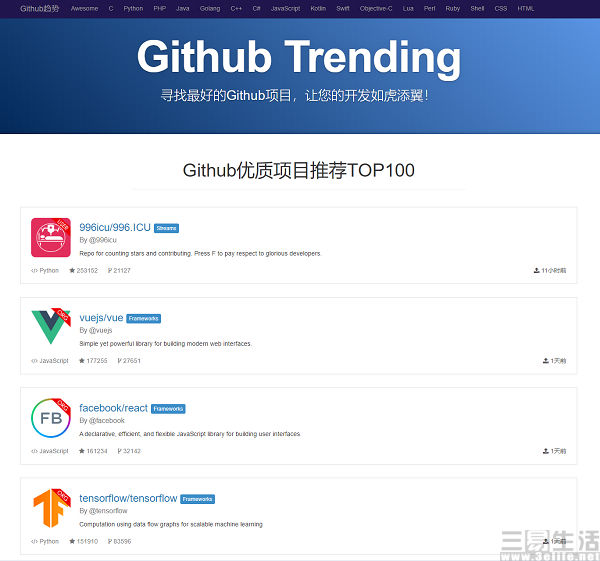Click the react star count 161234
The image size is (600, 561).
(x=97, y=451)
